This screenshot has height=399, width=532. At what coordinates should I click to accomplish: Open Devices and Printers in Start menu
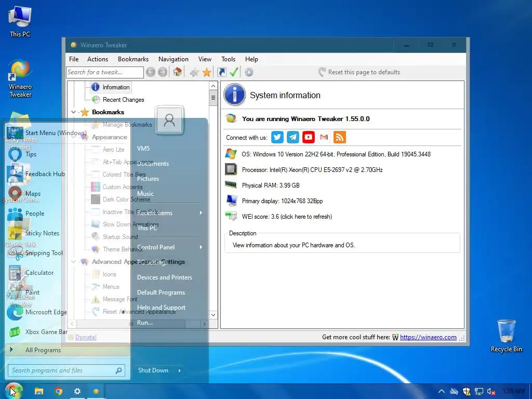click(165, 277)
